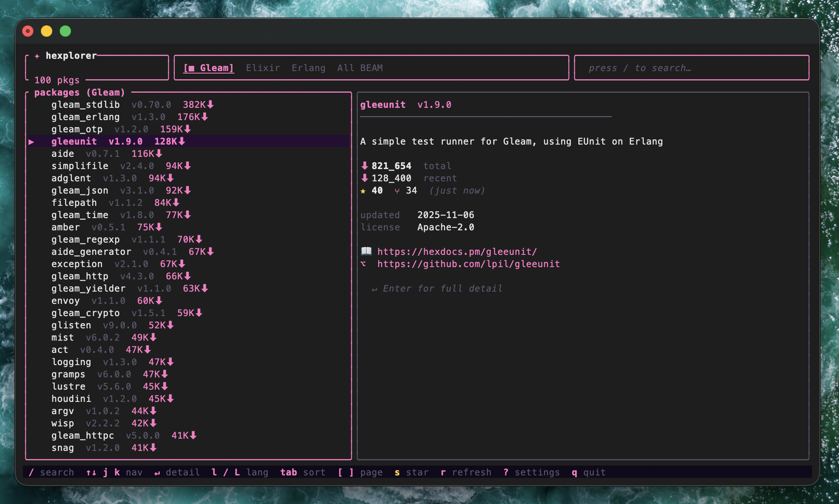Click the 382K download arrow on gleam_stdlib
Image resolution: width=839 pixels, height=504 pixels.
pyautogui.click(x=210, y=105)
